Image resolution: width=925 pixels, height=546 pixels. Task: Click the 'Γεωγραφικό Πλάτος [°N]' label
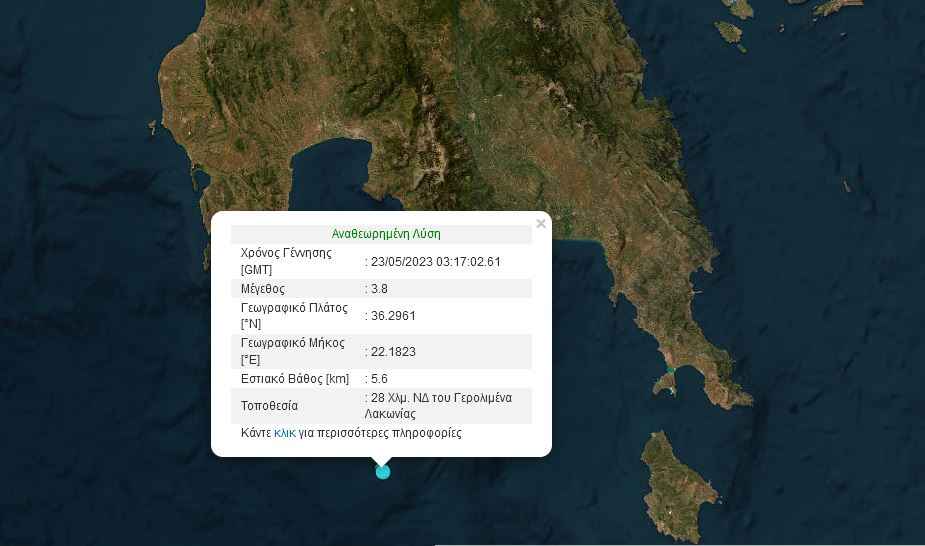(293, 315)
